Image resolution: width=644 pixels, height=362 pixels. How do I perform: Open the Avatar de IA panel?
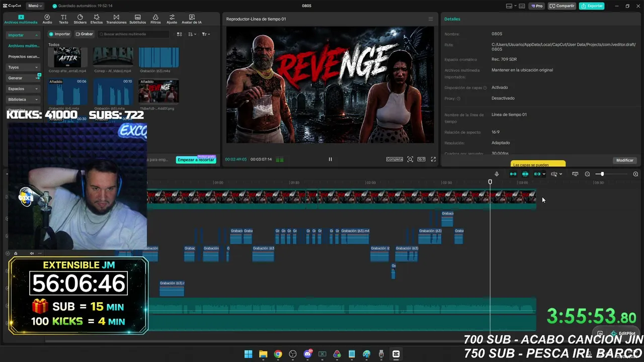coord(192,19)
